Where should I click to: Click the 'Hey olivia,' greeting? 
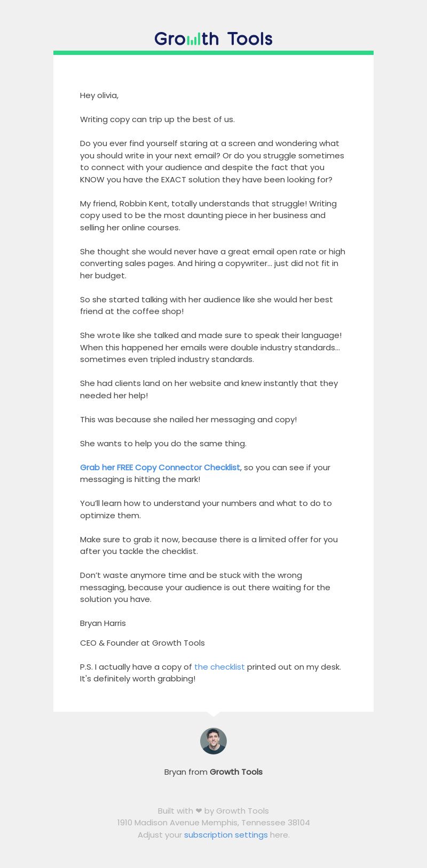pyautogui.click(x=99, y=95)
